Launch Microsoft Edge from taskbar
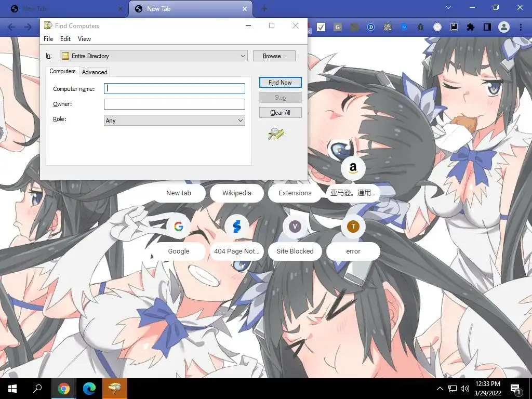The width and height of the screenshot is (532, 399). tap(89, 389)
